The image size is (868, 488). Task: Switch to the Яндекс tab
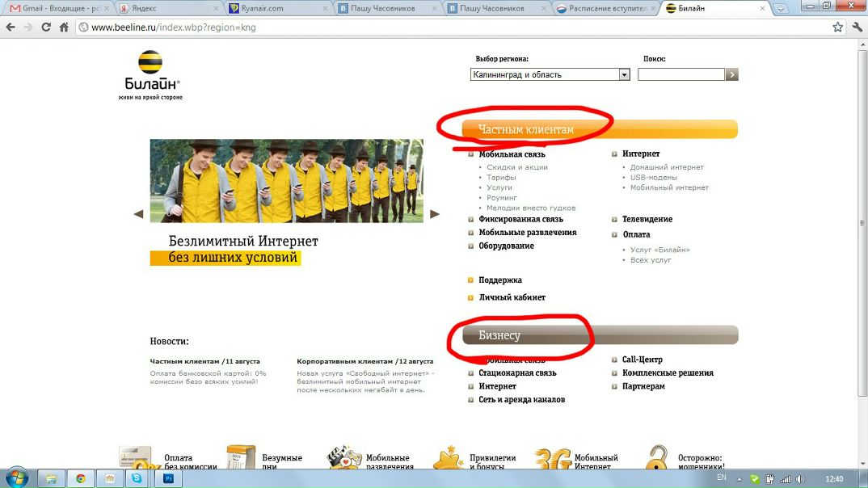coord(170,8)
